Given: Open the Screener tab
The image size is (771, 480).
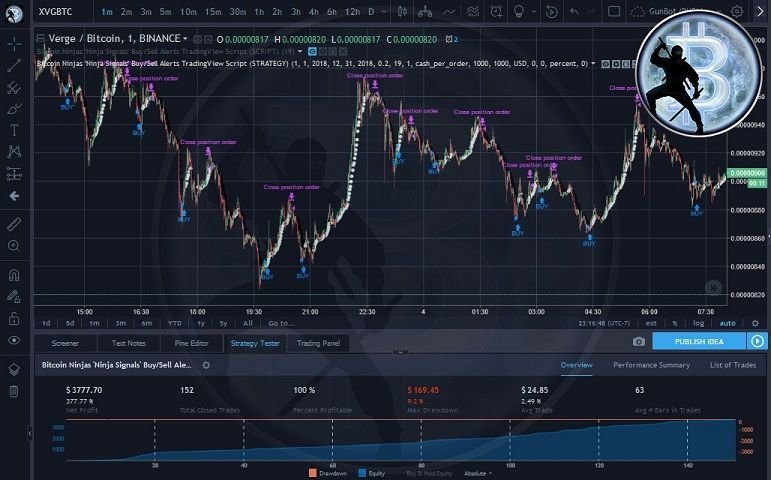Looking at the screenshot, I should [x=65, y=343].
